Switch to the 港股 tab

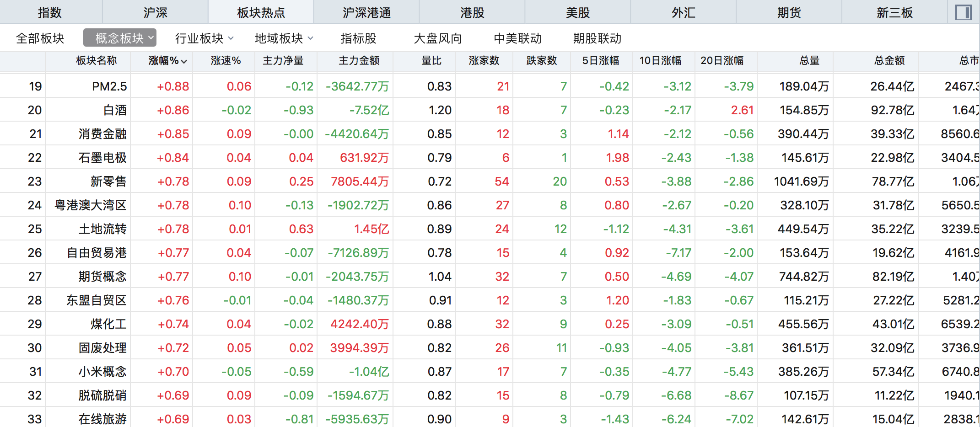[x=472, y=12]
